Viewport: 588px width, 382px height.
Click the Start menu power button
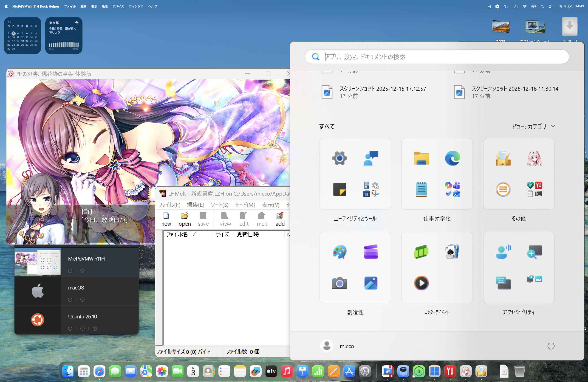pyautogui.click(x=551, y=346)
